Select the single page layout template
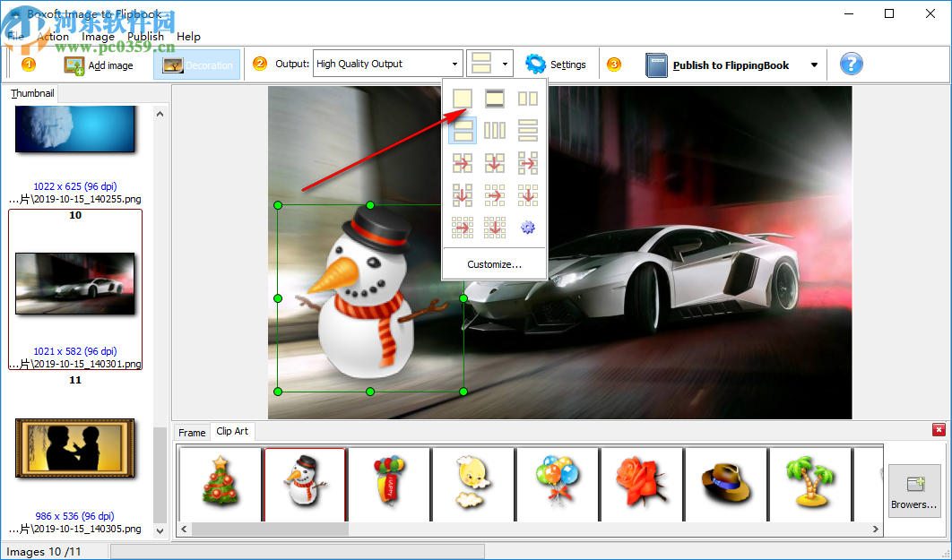The width and height of the screenshot is (952, 560). (x=462, y=99)
